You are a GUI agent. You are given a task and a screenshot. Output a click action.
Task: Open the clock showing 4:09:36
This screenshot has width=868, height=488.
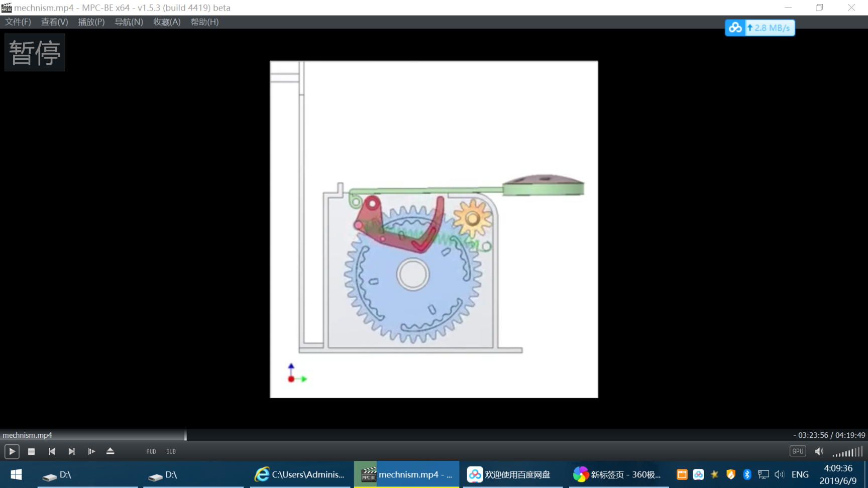[x=838, y=474]
